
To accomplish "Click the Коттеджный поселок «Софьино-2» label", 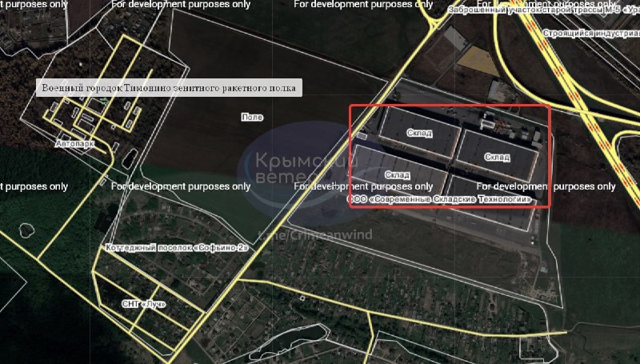I will point(176,248).
